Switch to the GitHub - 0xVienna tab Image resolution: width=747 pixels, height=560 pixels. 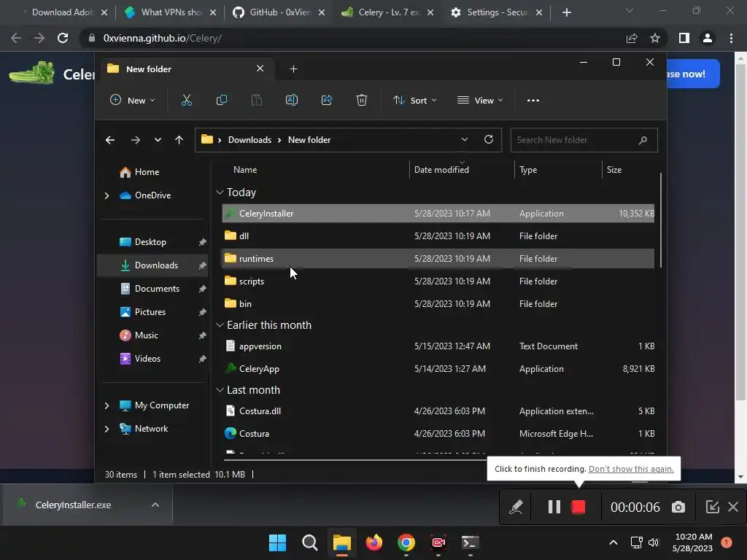[x=279, y=12]
